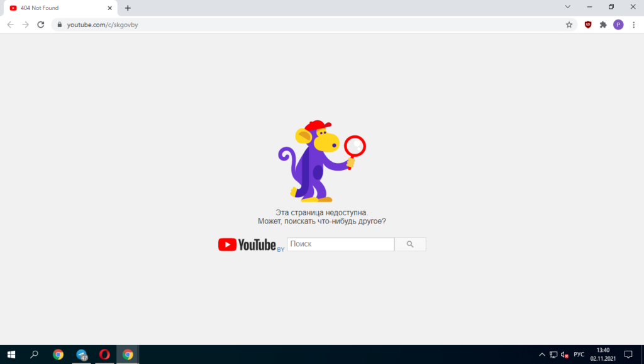Switch the РУС keyboard language indicator
This screenshot has width=644, height=364.
click(579, 355)
